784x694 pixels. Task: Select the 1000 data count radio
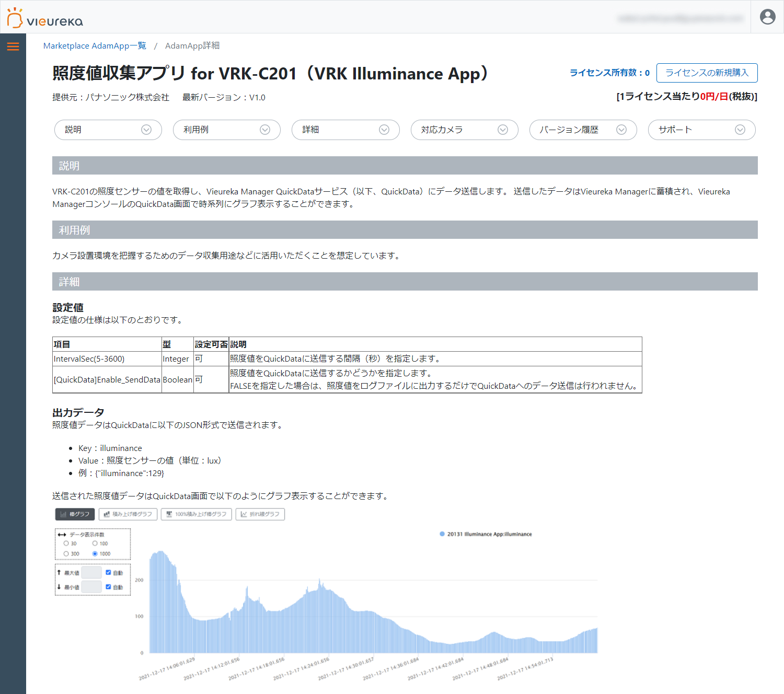(95, 554)
